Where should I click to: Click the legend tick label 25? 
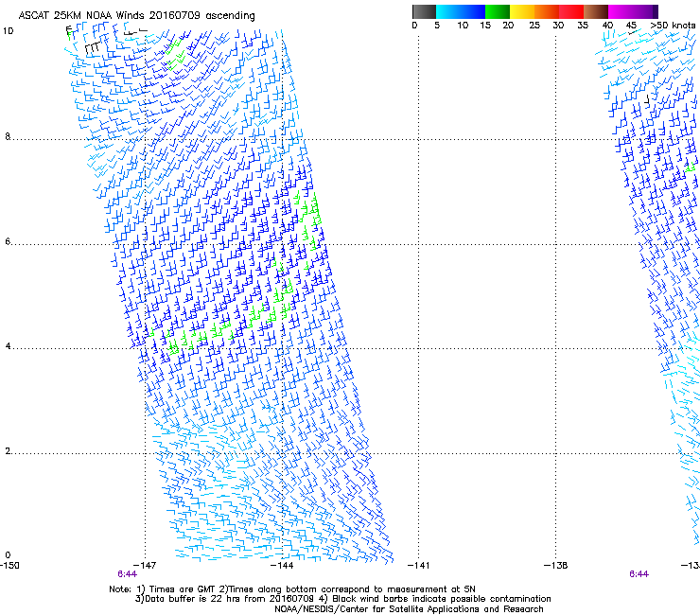click(x=534, y=26)
